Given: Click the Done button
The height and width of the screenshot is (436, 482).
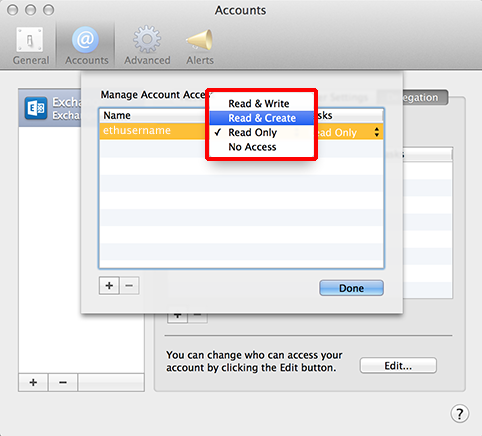Looking at the screenshot, I should pos(351,288).
